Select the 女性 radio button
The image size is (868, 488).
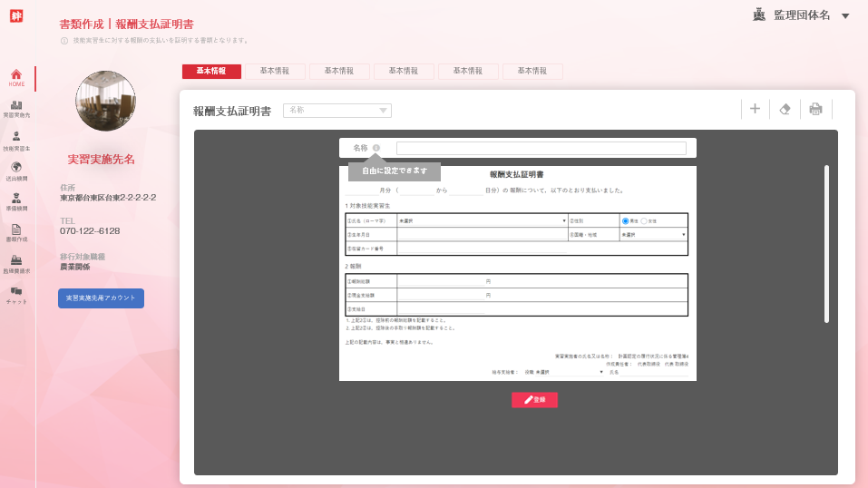(x=644, y=220)
